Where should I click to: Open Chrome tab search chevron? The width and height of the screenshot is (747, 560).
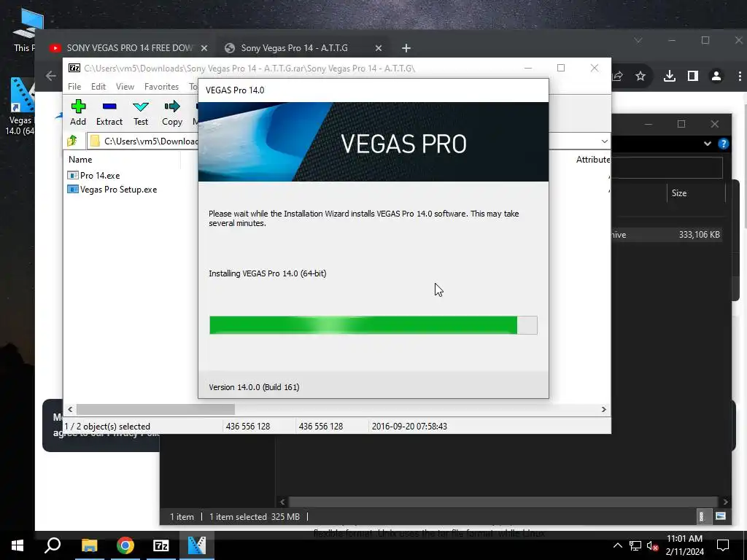tap(638, 41)
